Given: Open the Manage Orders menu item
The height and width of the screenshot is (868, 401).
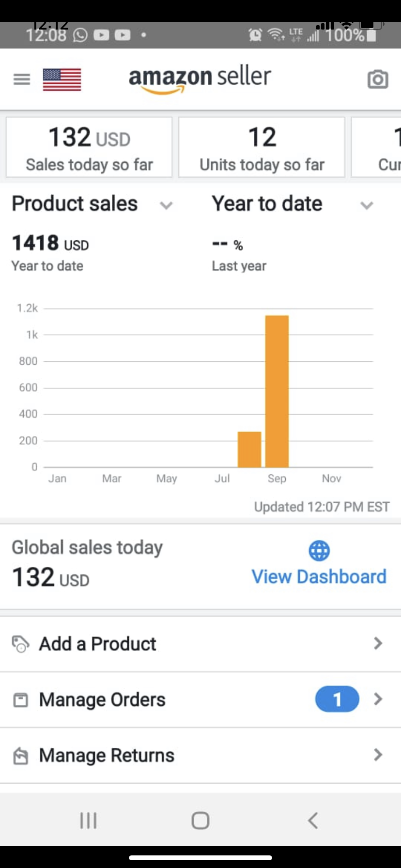Looking at the screenshot, I should 103,700.
